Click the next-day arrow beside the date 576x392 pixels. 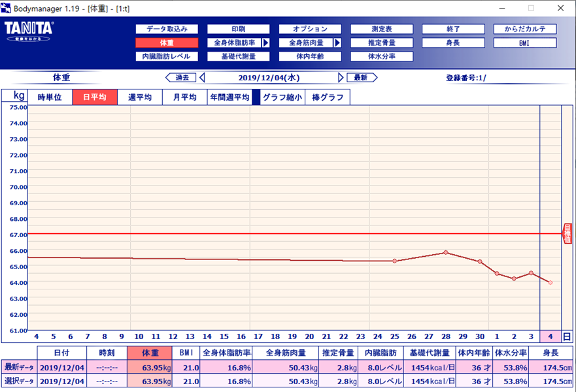[x=341, y=78]
